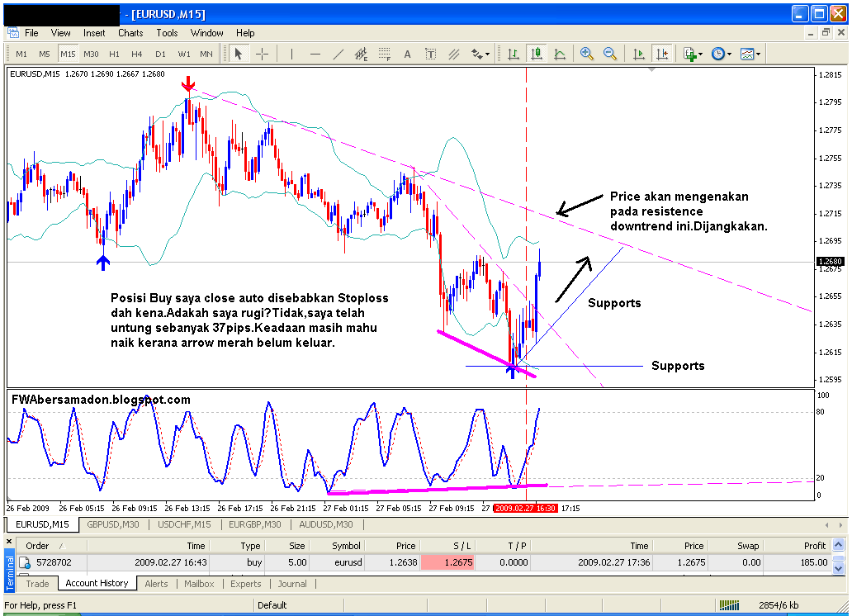Viewport: 852px width, 616px height.
Task: Switch chart to Candlesticks
Action: tap(537, 54)
